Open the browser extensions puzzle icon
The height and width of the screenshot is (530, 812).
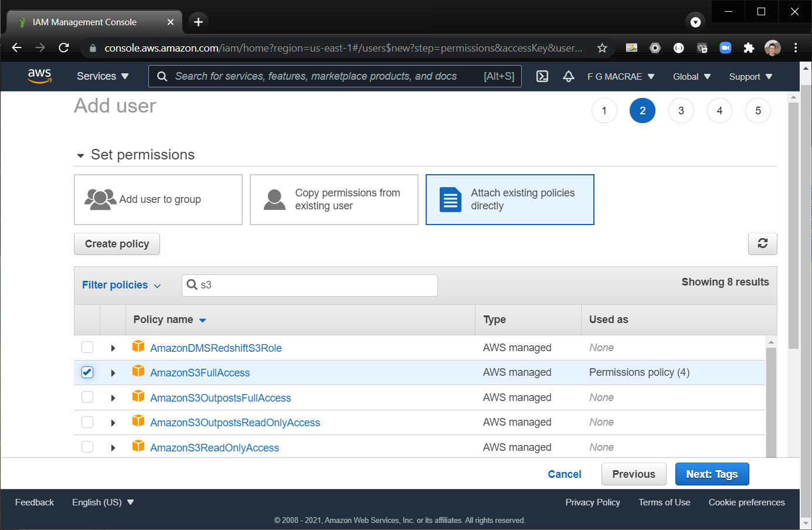(x=749, y=48)
